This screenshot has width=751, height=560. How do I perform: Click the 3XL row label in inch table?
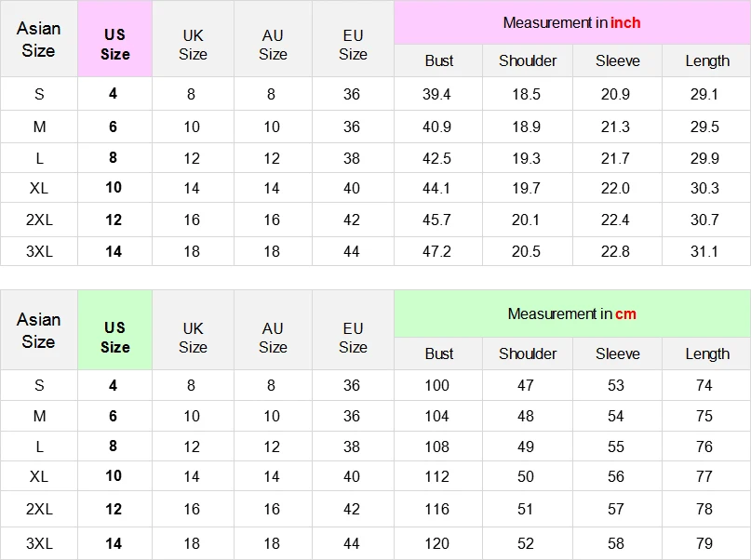click(x=39, y=251)
